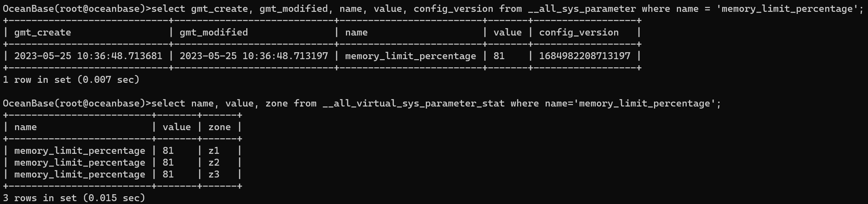Click the value column header in second table
Viewport: 868px width, 204px height.
point(176,127)
